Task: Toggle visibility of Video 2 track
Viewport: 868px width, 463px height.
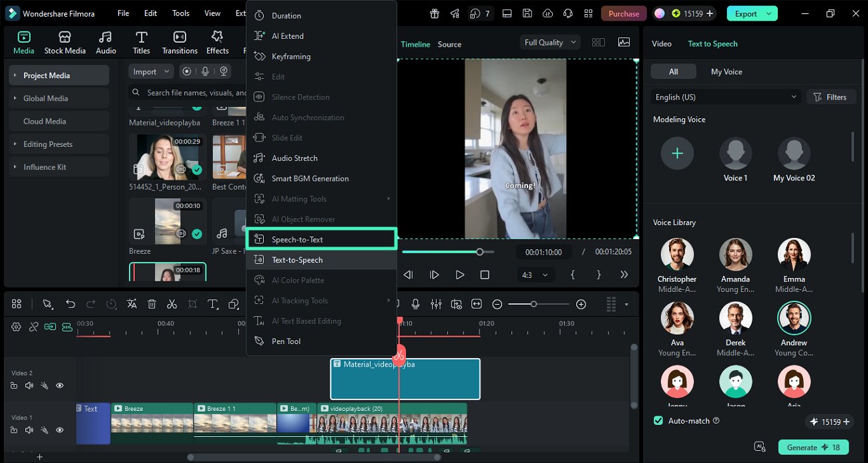Action: (59, 385)
